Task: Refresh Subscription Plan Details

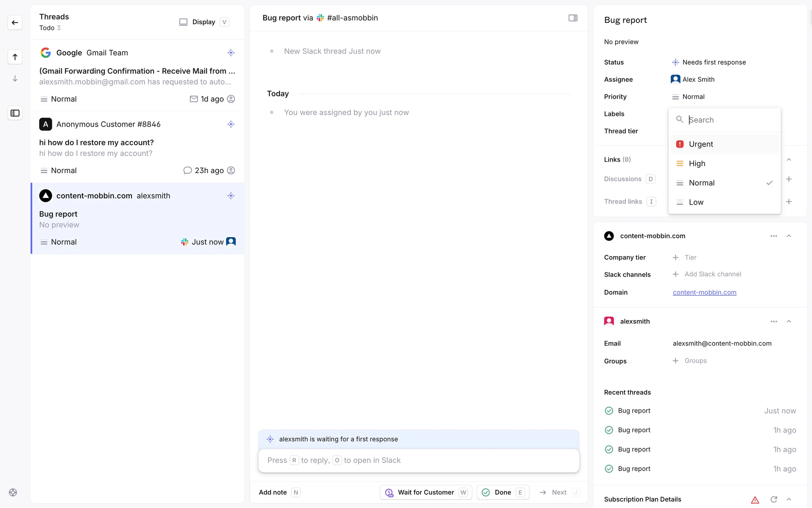Action: [x=774, y=500]
